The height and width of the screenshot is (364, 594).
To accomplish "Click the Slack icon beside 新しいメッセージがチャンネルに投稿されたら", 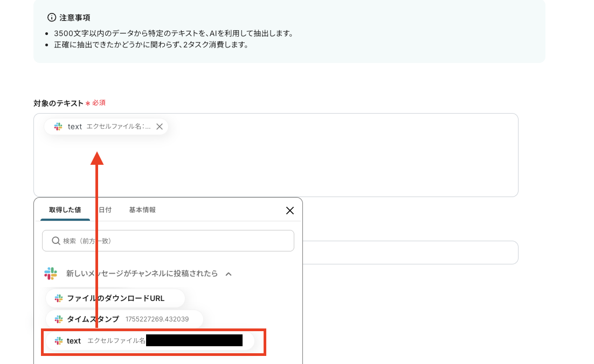I will tap(51, 274).
